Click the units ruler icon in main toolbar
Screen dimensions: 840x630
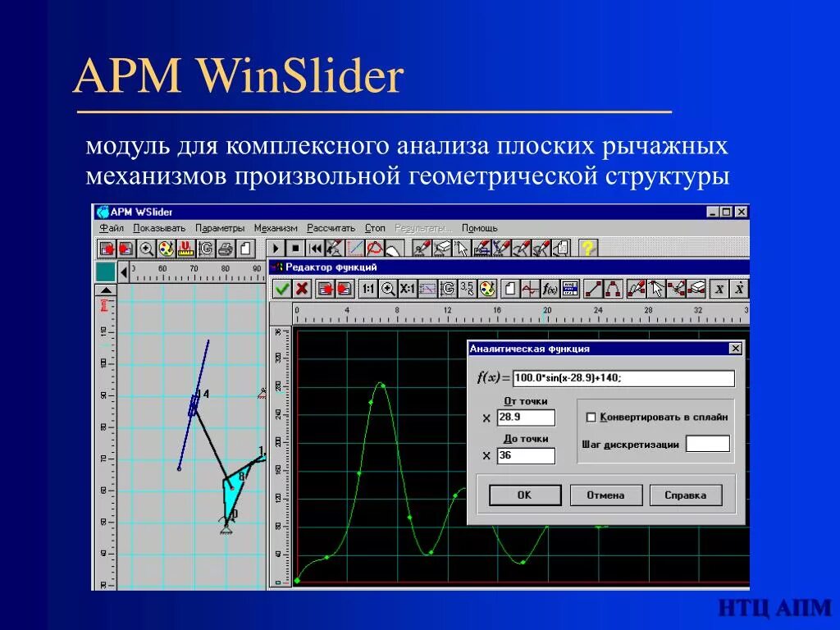tap(186, 249)
